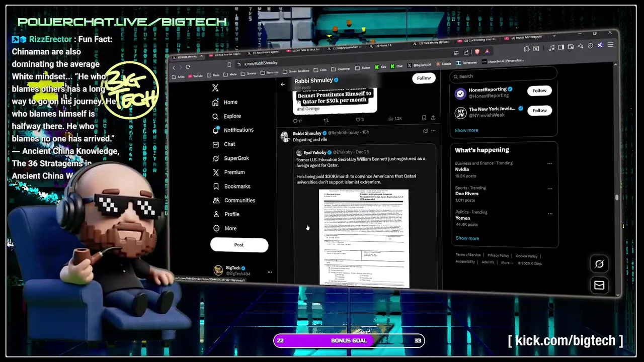This screenshot has height=362, width=644.
Task: Switch to the Nick Fuentes browser tab
Action: pos(224,54)
